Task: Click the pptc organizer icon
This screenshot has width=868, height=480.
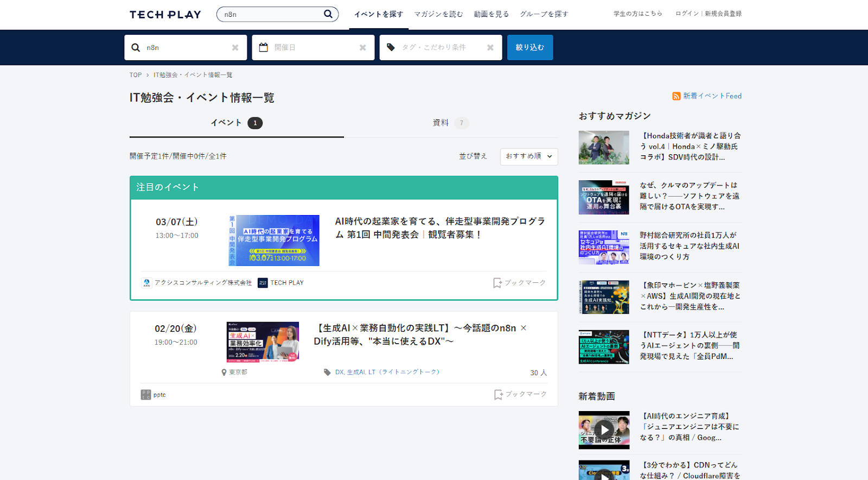Action: (x=146, y=395)
